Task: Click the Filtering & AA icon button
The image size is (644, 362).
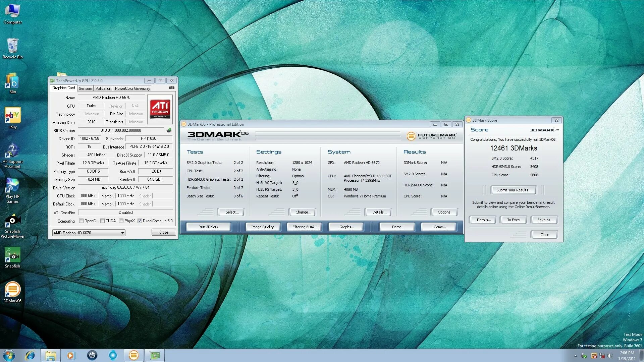Action: (304, 226)
